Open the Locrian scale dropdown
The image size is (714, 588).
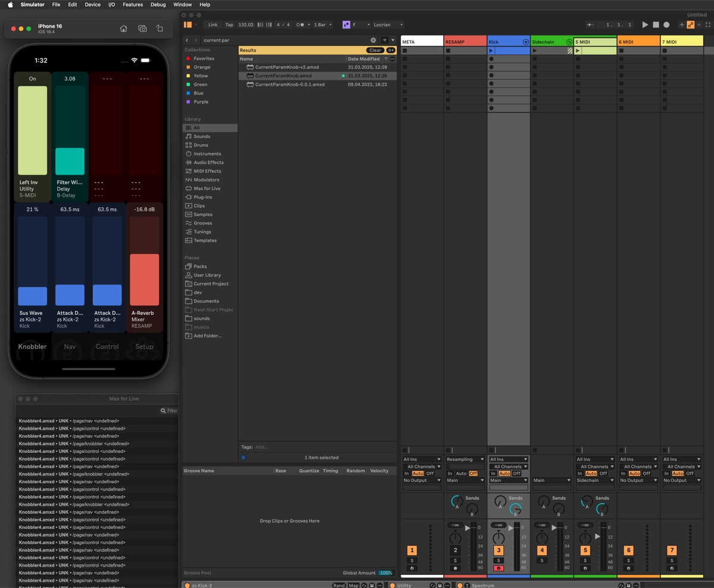pos(388,25)
